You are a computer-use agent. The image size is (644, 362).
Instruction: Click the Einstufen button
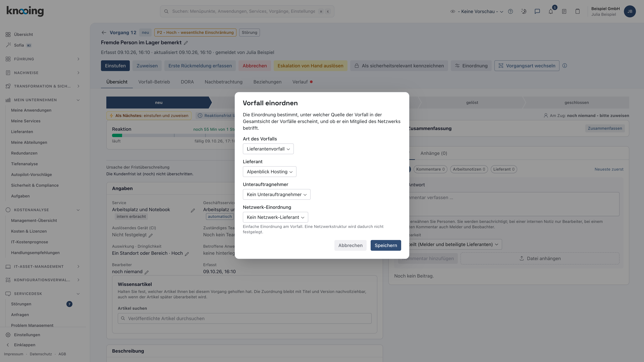[x=115, y=66]
